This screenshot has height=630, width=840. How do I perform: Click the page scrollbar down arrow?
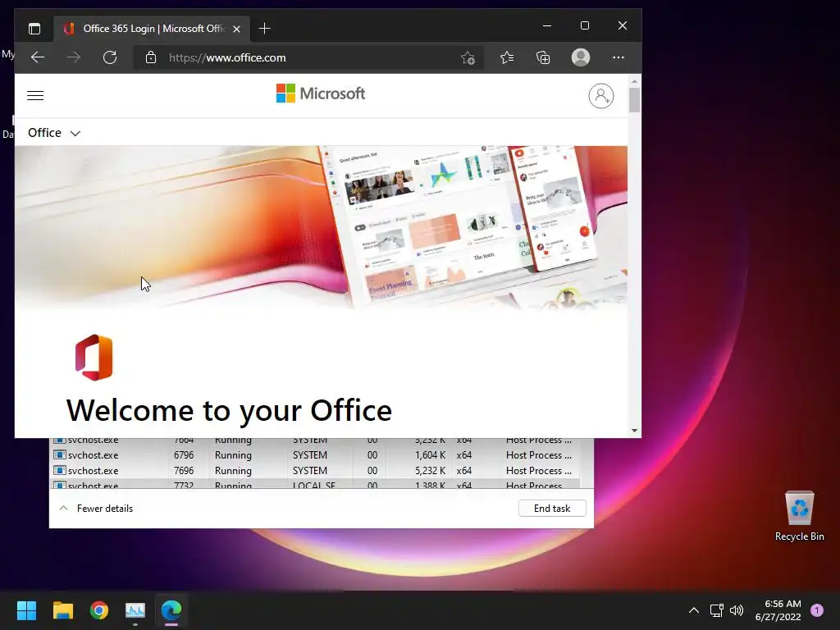tap(634, 430)
